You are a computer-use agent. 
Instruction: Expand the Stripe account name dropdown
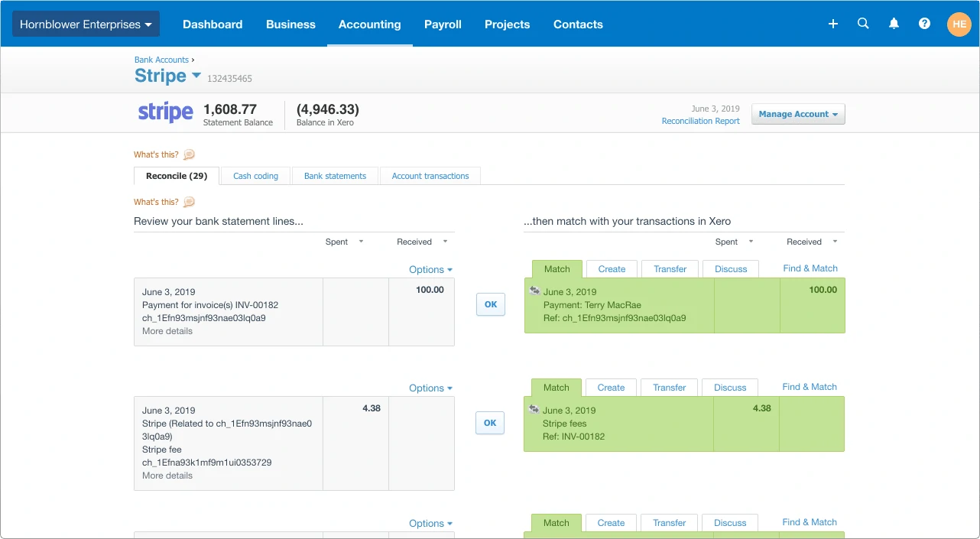196,75
